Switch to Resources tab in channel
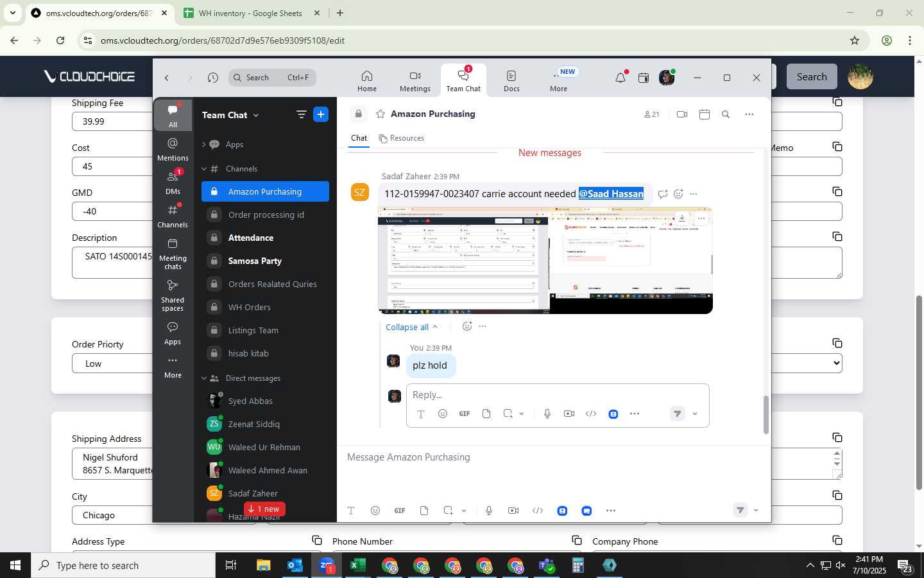The image size is (924, 578). pyautogui.click(x=402, y=138)
